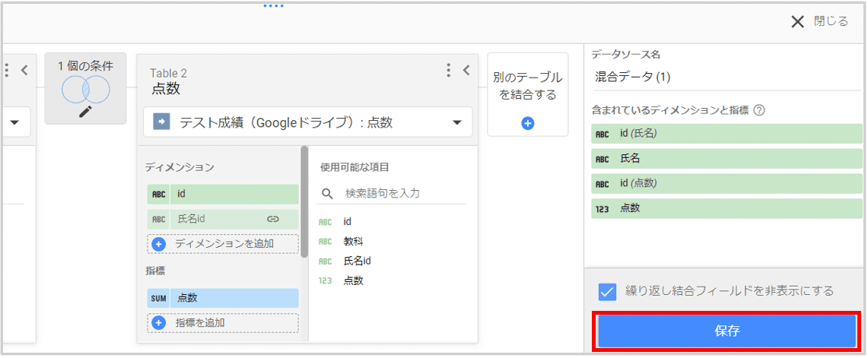Viewport: 868px width, 358px height.
Task: Click the dimensions panel vertical scrollbar
Action: (x=304, y=202)
